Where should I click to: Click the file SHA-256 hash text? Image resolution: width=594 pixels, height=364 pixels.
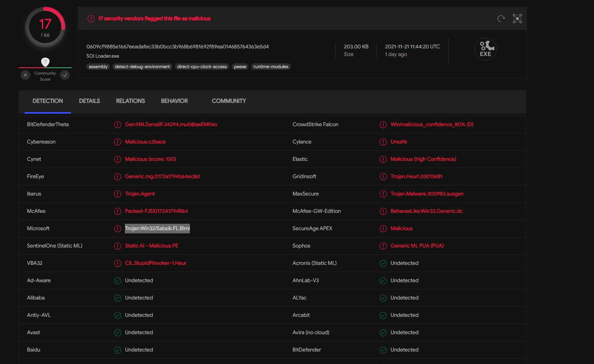pos(177,46)
